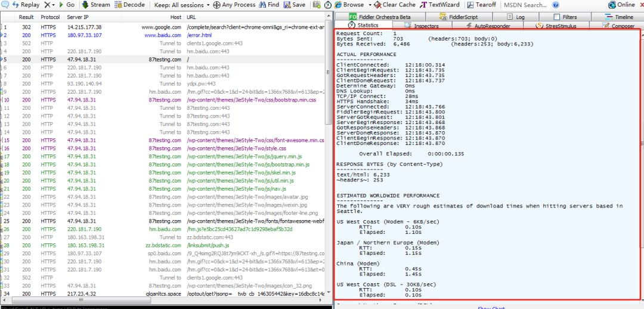Select session 21 nav.js row
The height and width of the screenshot is (309, 644).
point(163,189)
